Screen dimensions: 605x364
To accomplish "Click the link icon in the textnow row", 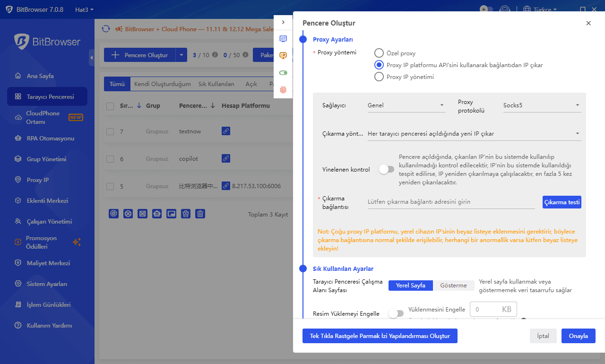I will coord(226,131).
